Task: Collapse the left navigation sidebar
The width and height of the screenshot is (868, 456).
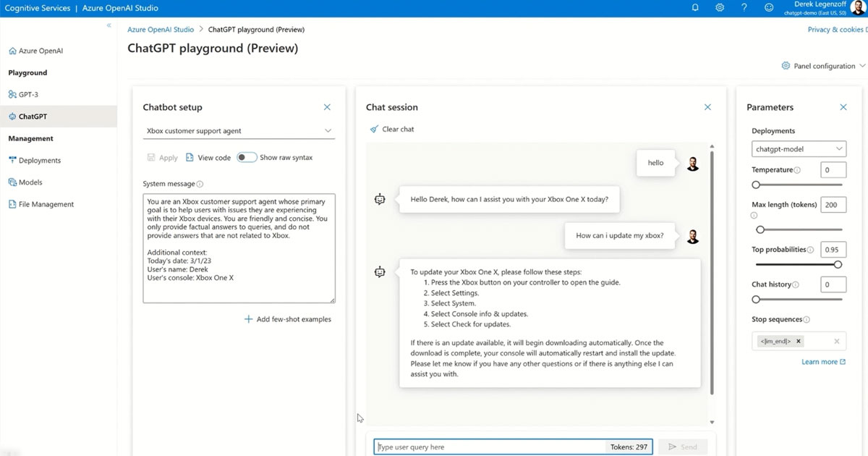Action: pos(109,25)
